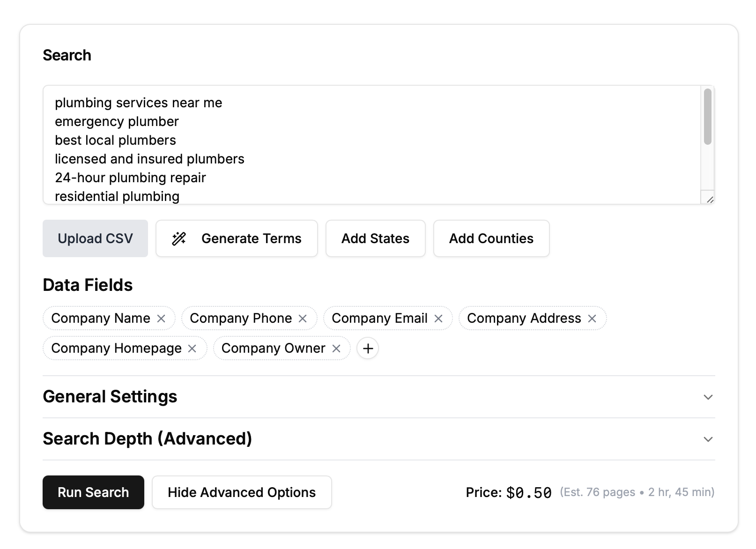Open the Search Depth (Advanced) heading
Image resolution: width=756 pixels, height=549 pixels.
(148, 439)
